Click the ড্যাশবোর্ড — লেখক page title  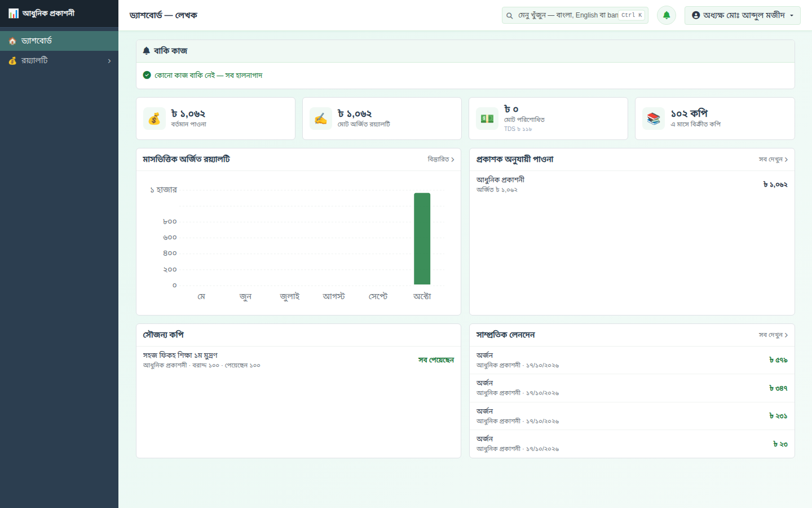click(164, 15)
